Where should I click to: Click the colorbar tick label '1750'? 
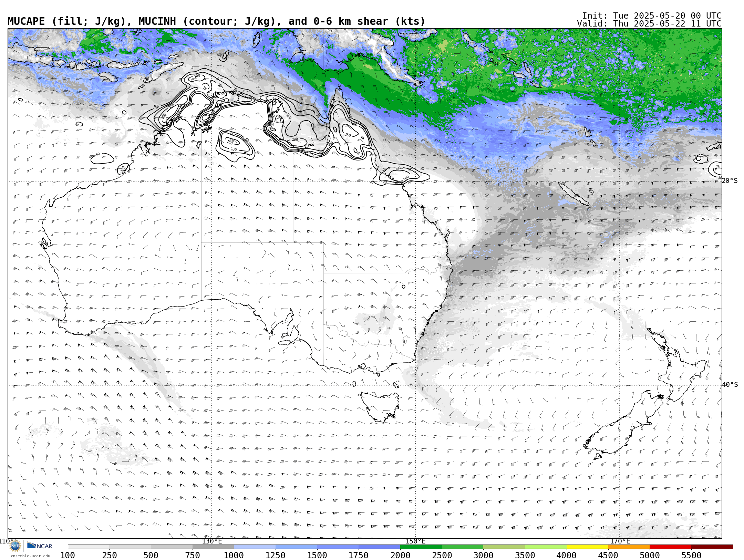click(359, 556)
